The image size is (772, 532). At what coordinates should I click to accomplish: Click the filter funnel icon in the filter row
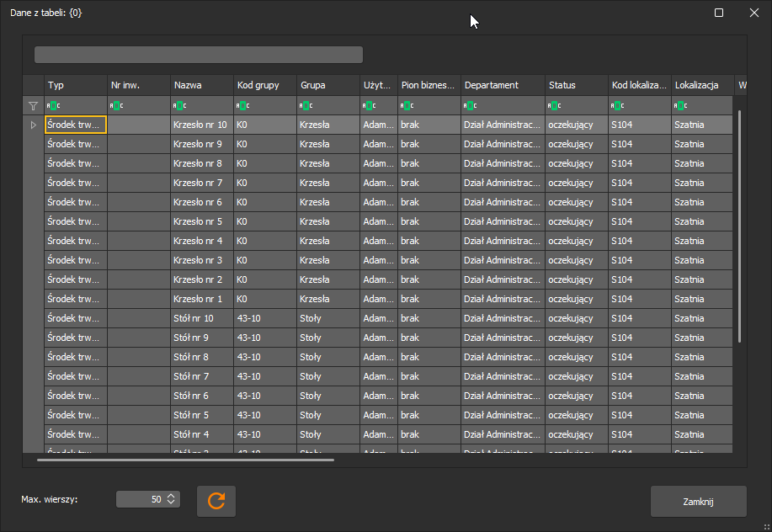coord(33,106)
